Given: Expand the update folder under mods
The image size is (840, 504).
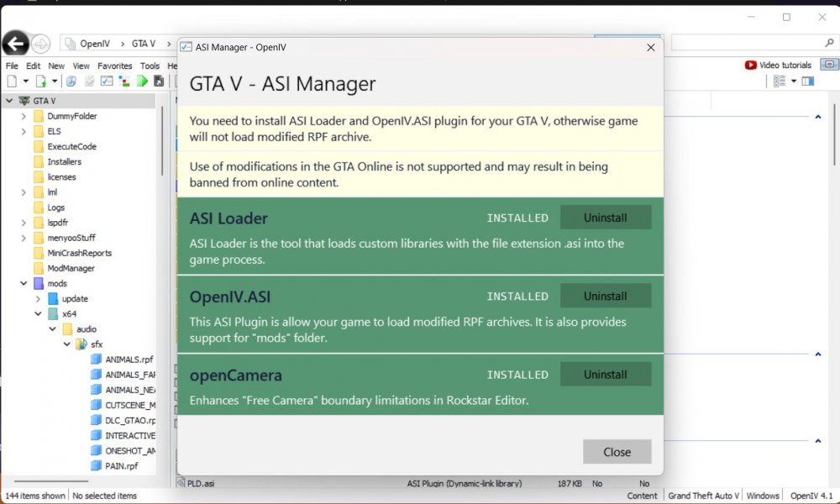Looking at the screenshot, I should click(x=38, y=299).
